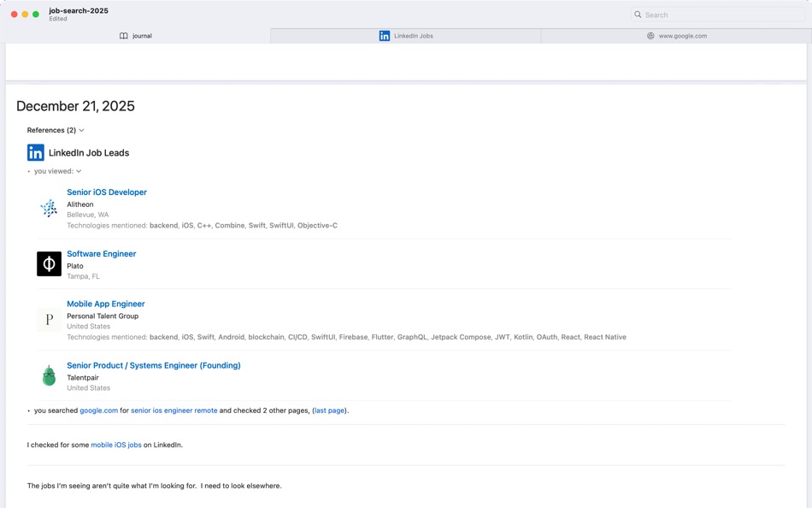Screen dimensions: 812x508
Task: Click the Plato company name
Action: point(75,266)
